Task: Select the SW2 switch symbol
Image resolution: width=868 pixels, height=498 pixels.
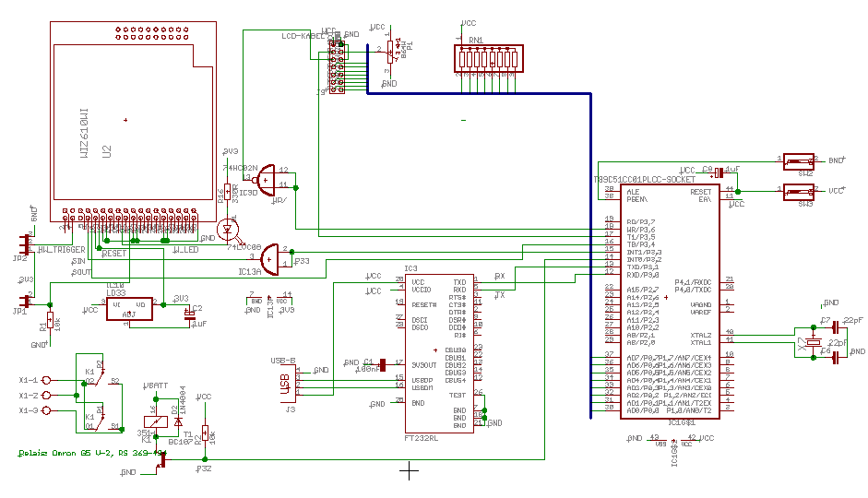Action: pyautogui.click(x=798, y=161)
